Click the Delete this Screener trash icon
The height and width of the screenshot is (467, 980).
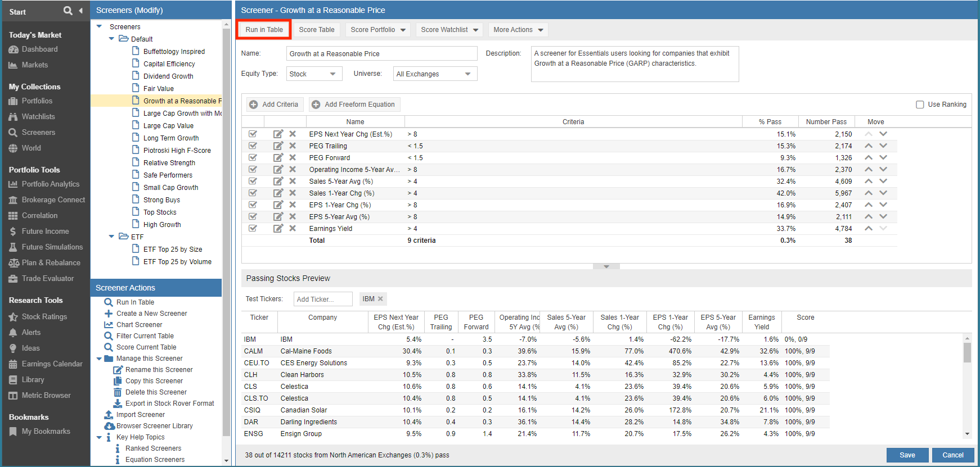pyautogui.click(x=118, y=392)
